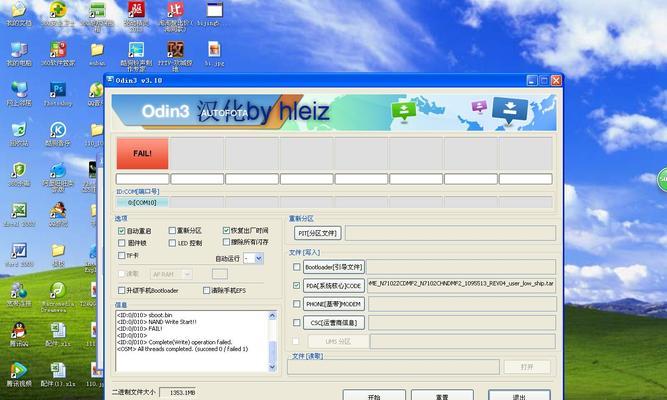667x400 pixels.
Task: Click the red FAIL! status box
Action: pyautogui.click(x=143, y=153)
